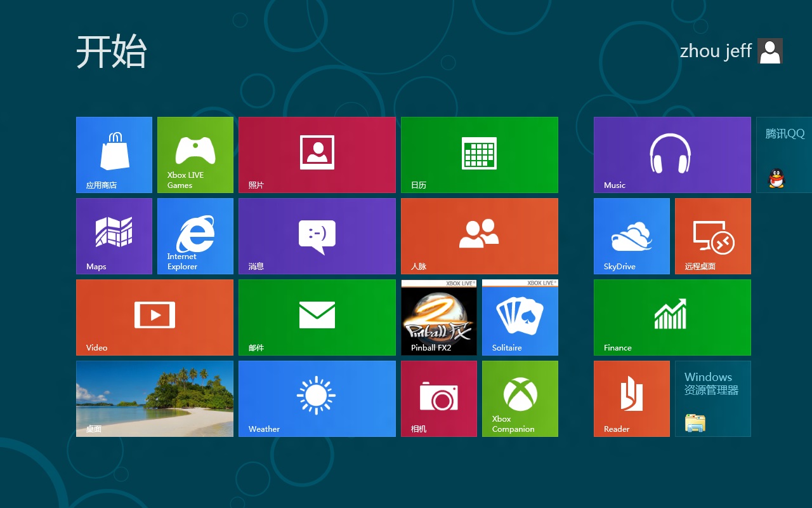The height and width of the screenshot is (508, 812).
Task: Open the 日历 Calendar tile
Action: coord(480,155)
